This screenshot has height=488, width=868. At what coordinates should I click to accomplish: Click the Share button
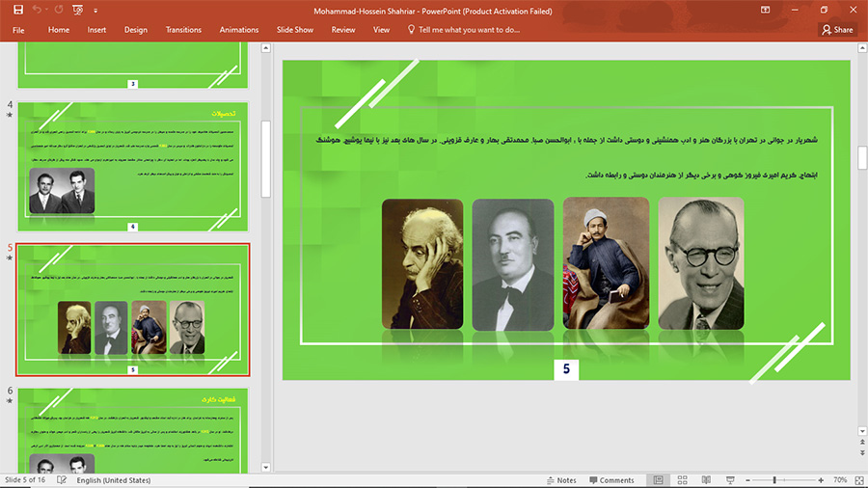click(837, 30)
